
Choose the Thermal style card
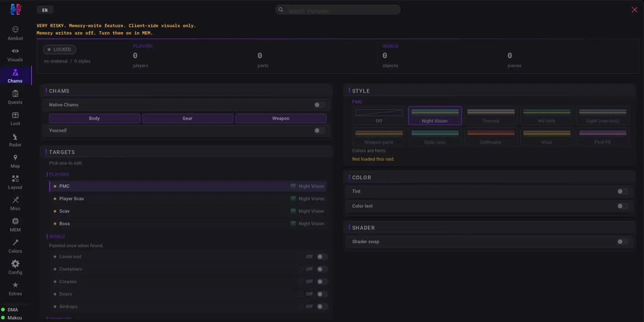491,116
